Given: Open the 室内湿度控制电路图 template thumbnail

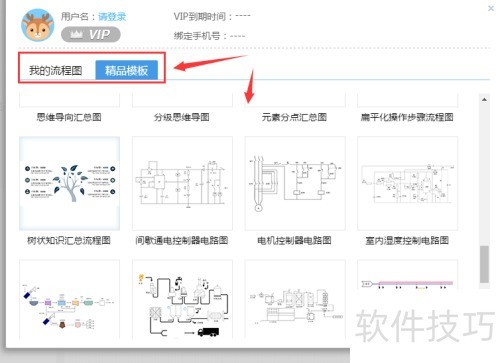Looking at the screenshot, I should tap(407, 183).
